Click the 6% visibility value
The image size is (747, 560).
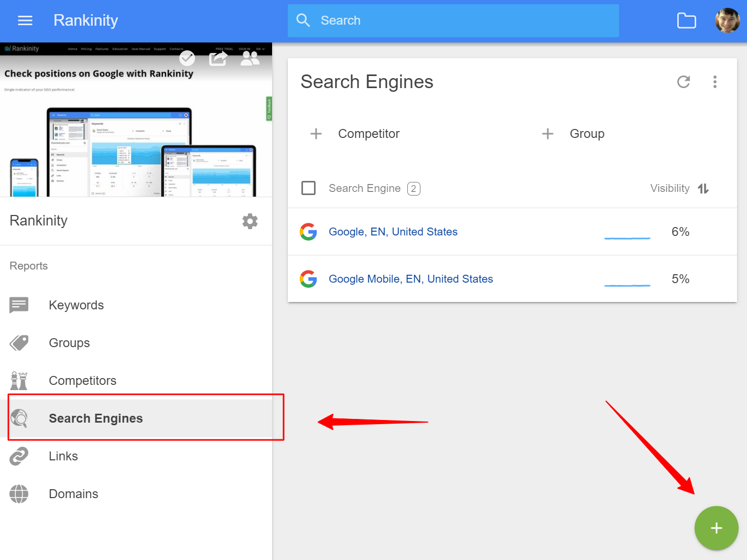tap(680, 232)
